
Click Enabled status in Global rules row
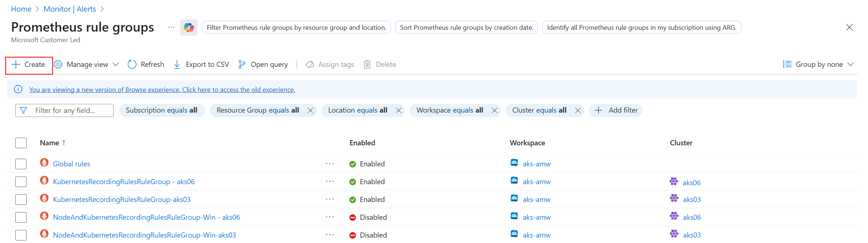coord(367,164)
